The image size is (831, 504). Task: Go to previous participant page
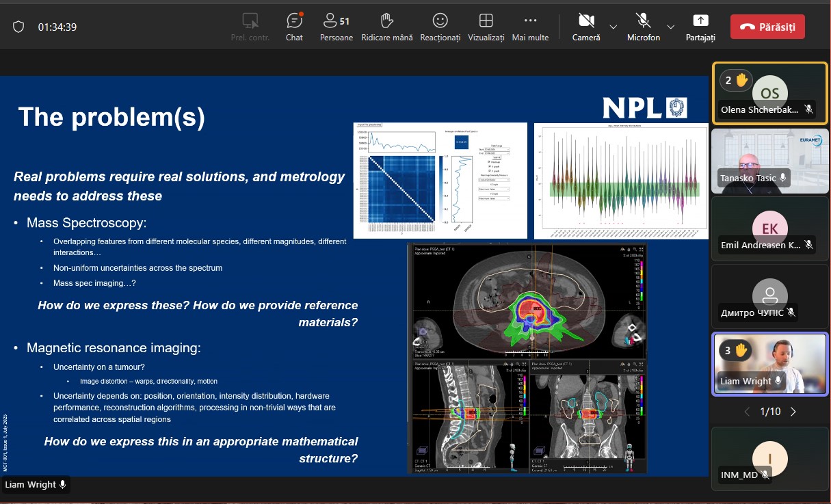(x=747, y=412)
